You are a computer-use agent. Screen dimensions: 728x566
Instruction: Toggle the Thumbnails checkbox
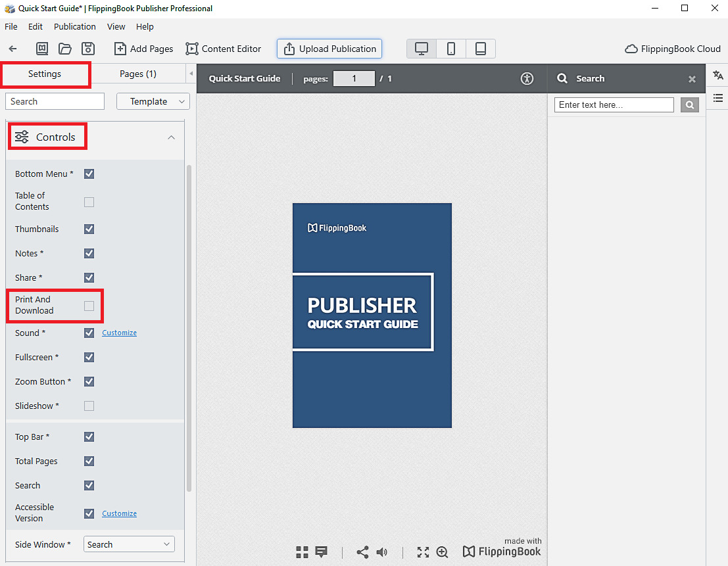(89, 229)
